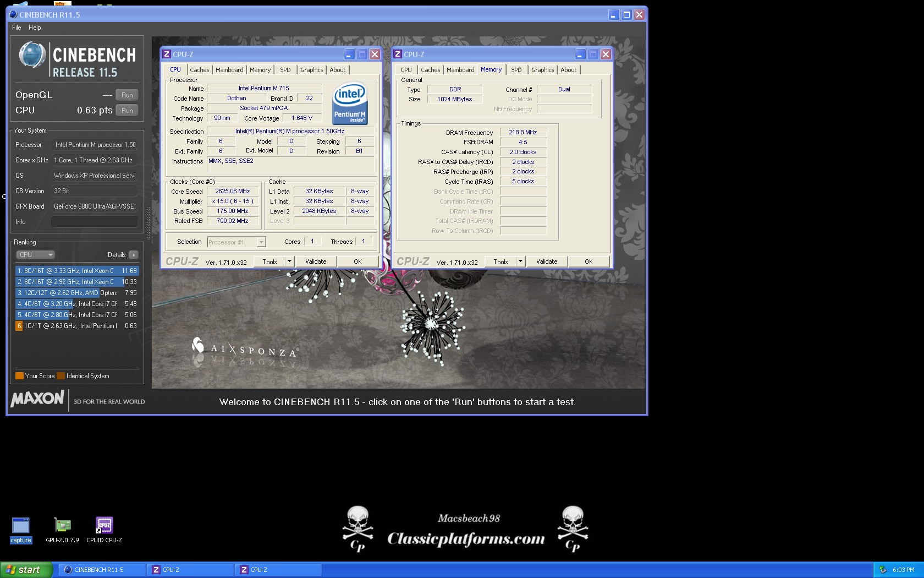Open the Help menu in Cinebench
Image resolution: width=924 pixels, height=578 pixels.
coord(35,28)
